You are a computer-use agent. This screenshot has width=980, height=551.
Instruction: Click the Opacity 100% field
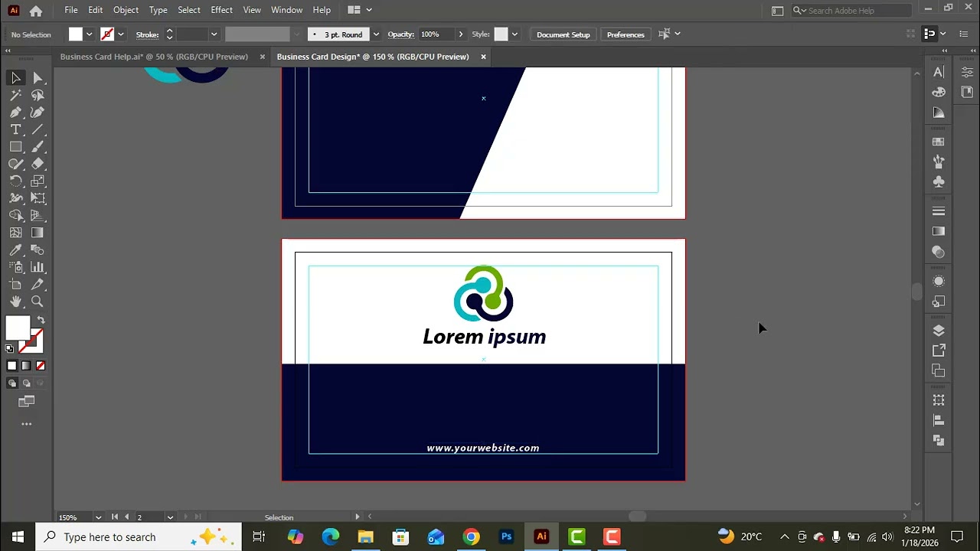pyautogui.click(x=436, y=34)
